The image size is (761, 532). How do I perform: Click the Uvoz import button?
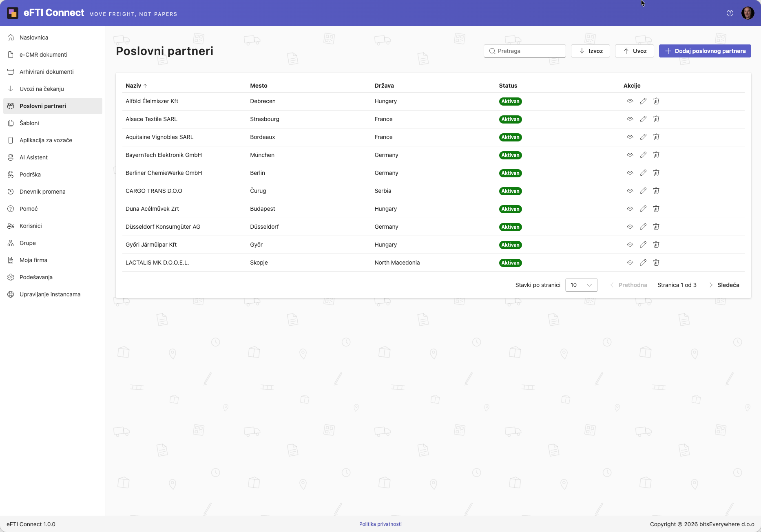click(x=634, y=51)
